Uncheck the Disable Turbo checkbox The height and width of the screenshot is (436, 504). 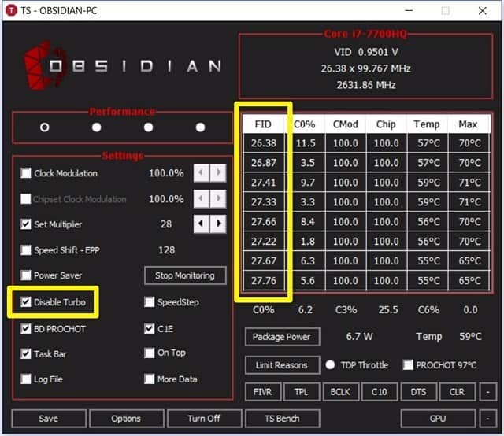pyautogui.click(x=26, y=301)
